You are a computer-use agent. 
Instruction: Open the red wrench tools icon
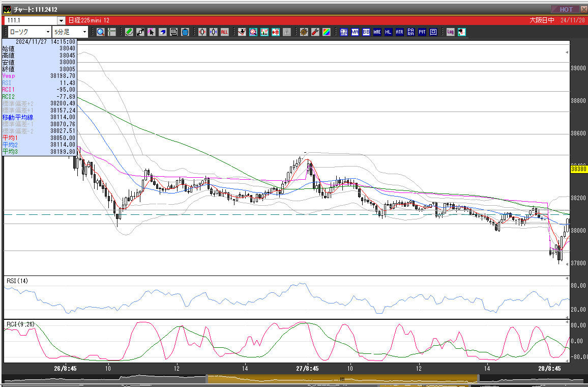tap(315, 32)
